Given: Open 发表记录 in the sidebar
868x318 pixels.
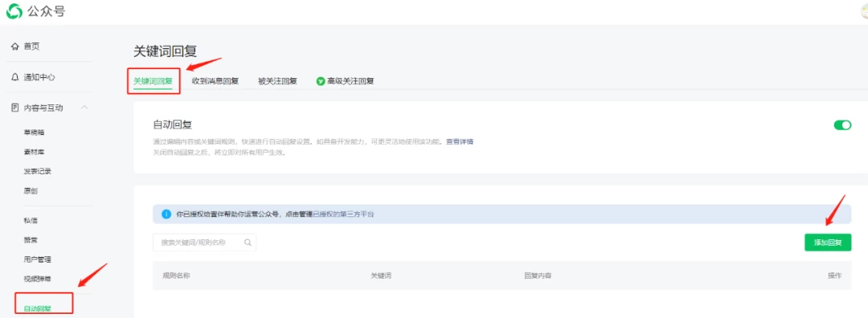Looking at the screenshot, I should tap(38, 171).
